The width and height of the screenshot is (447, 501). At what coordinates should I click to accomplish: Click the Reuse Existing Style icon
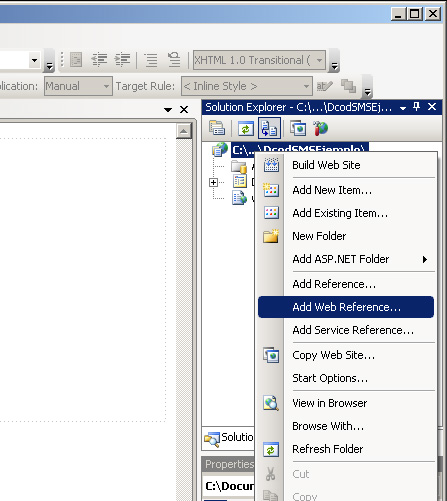coord(324,86)
